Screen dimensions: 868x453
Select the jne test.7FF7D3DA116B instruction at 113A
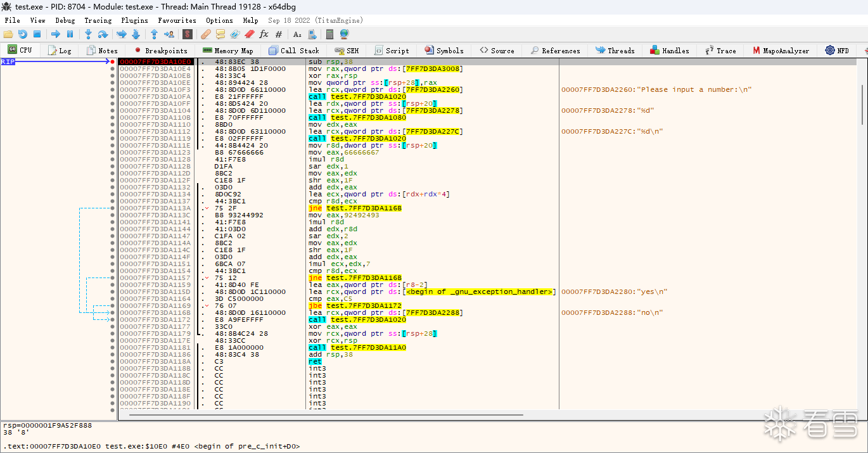coord(355,208)
